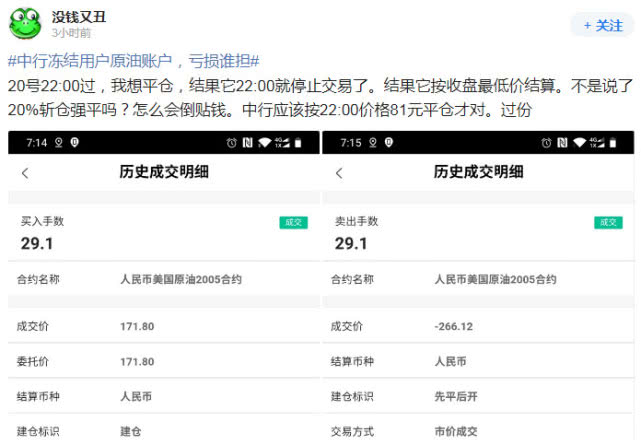Click the battery icon in right status bar
This screenshot has width=641, height=445.
pyautogui.click(x=615, y=143)
